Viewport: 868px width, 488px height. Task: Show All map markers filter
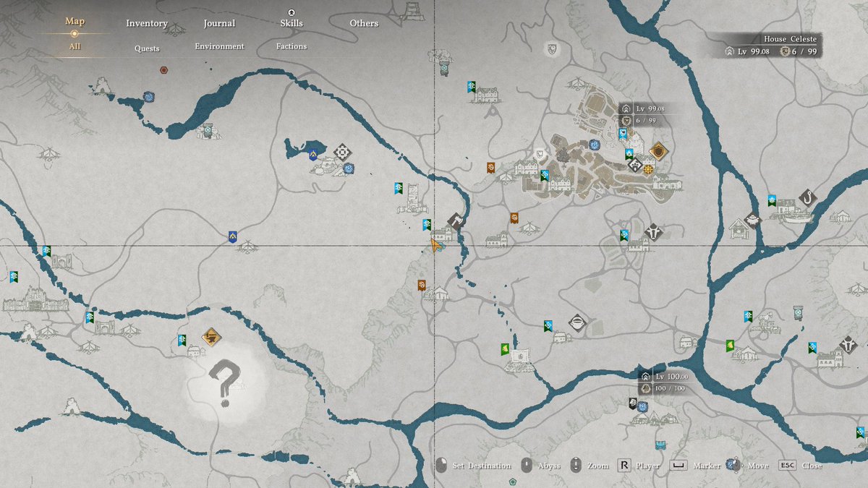[x=75, y=46]
